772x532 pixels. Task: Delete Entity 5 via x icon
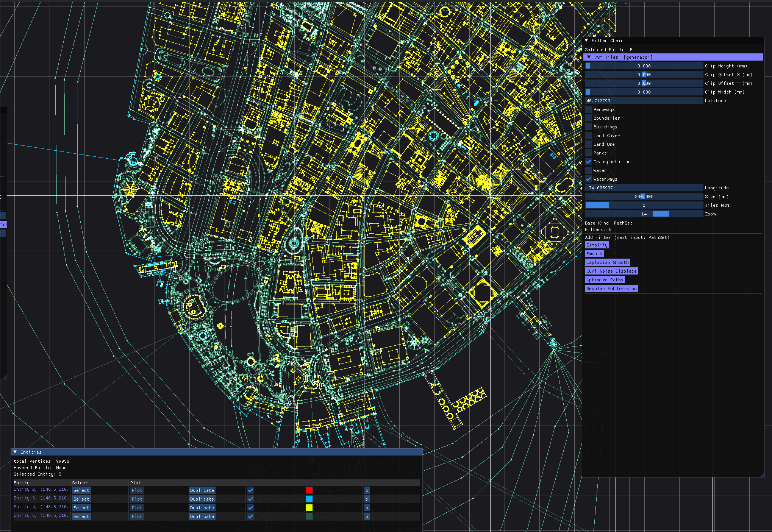(x=367, y=516)
